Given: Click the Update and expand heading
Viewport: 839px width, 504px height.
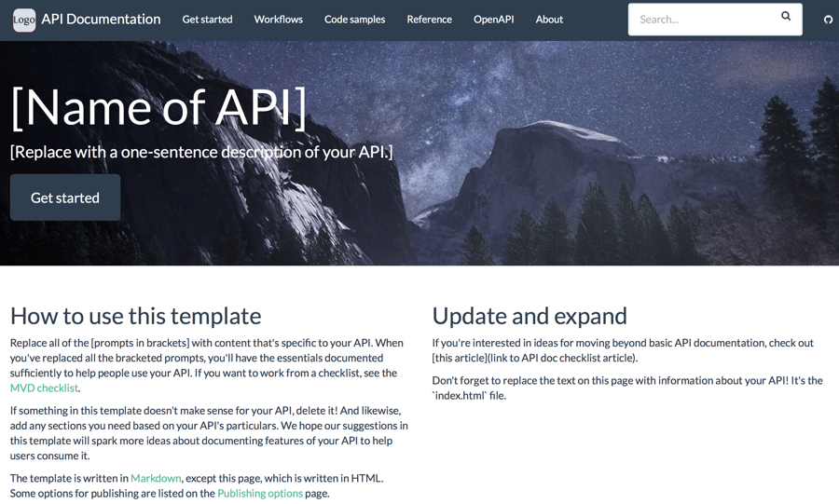Looking at the screenshot, I should [530, 317].
